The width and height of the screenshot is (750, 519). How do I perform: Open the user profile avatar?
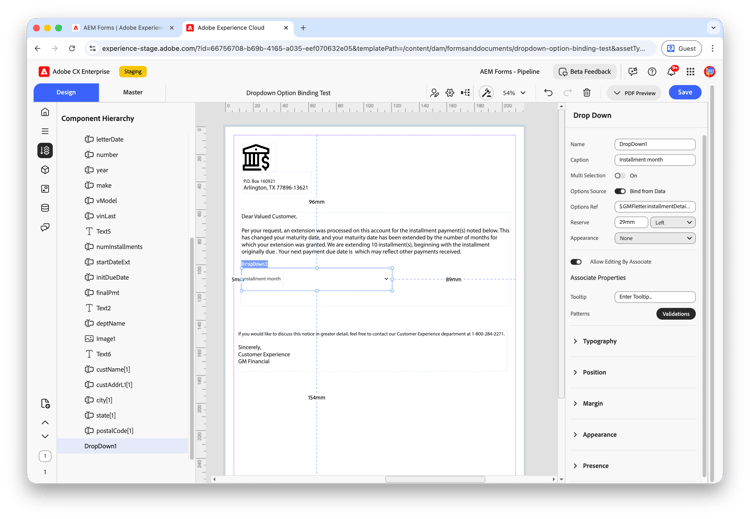tap(710, 72)
